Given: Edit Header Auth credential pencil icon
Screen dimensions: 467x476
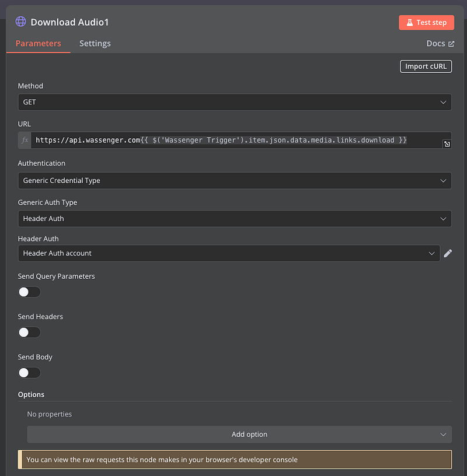Looking at the screenshot, I should [x=448, y=253].
